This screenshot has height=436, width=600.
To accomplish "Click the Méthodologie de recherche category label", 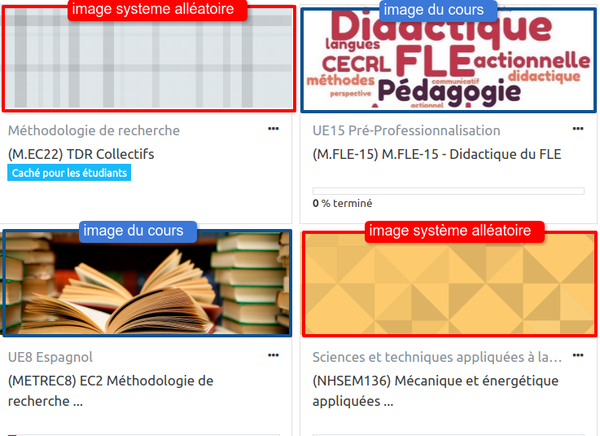I will pyautogui.click(x=94, y=131).
